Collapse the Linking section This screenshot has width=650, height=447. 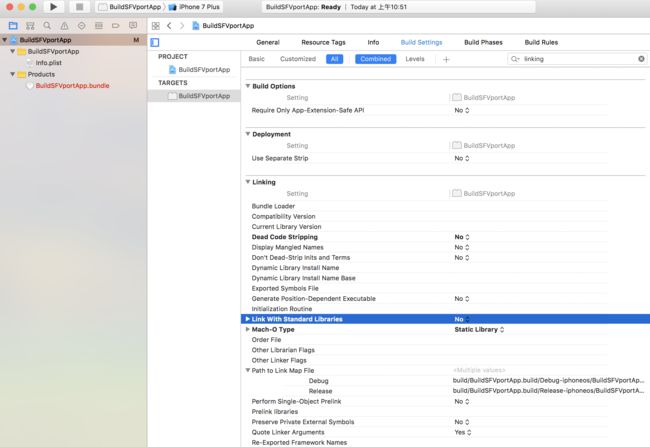(248, 182)
